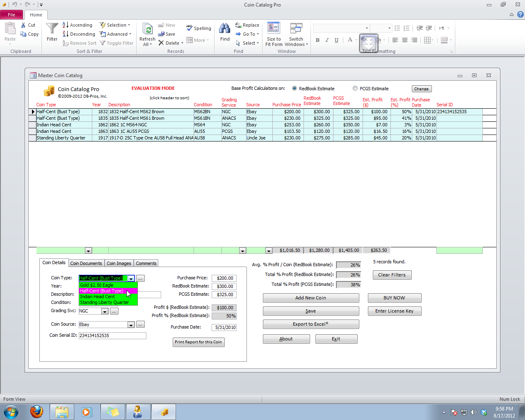
Task: Select row selector for Indian Head Cent 1862
Action: tap(32, 125)
